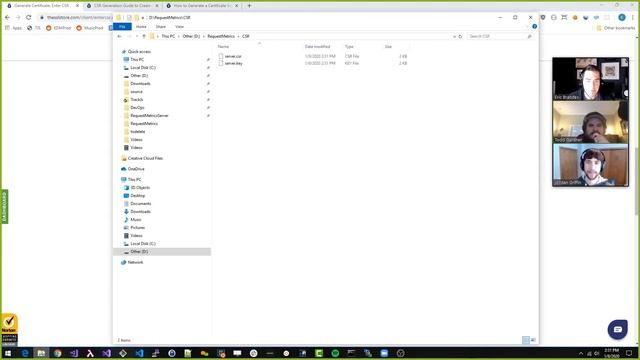The image size is (640, 360).
Task: Sort files by Type column
Action: (x=349, y=47)
